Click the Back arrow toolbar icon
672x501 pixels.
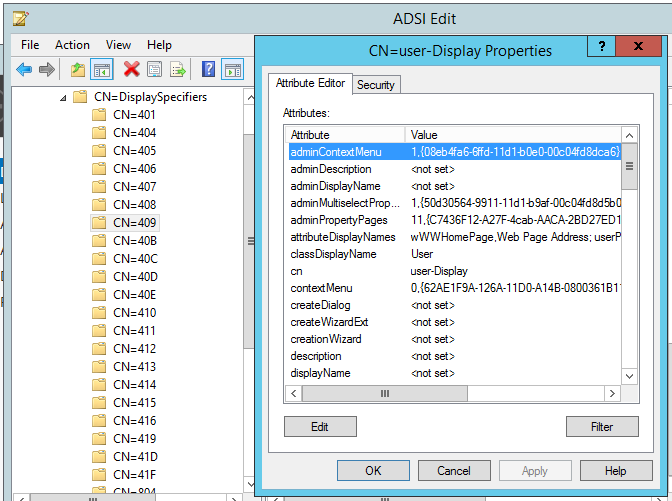point(24,69)
